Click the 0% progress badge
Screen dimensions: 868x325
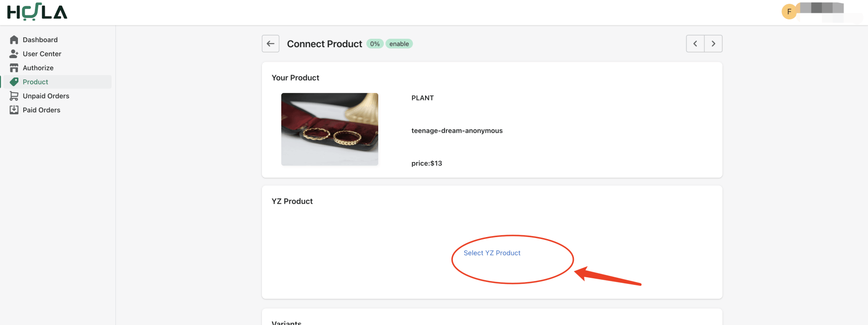(375, 44)
